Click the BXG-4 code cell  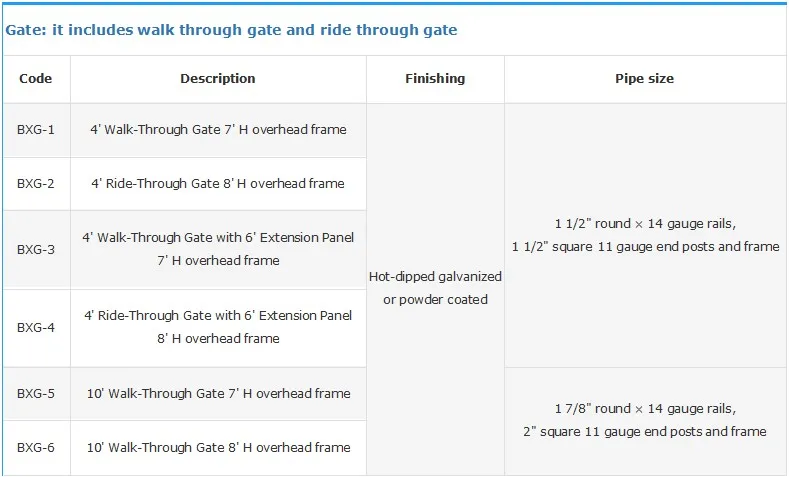point(36,327)
